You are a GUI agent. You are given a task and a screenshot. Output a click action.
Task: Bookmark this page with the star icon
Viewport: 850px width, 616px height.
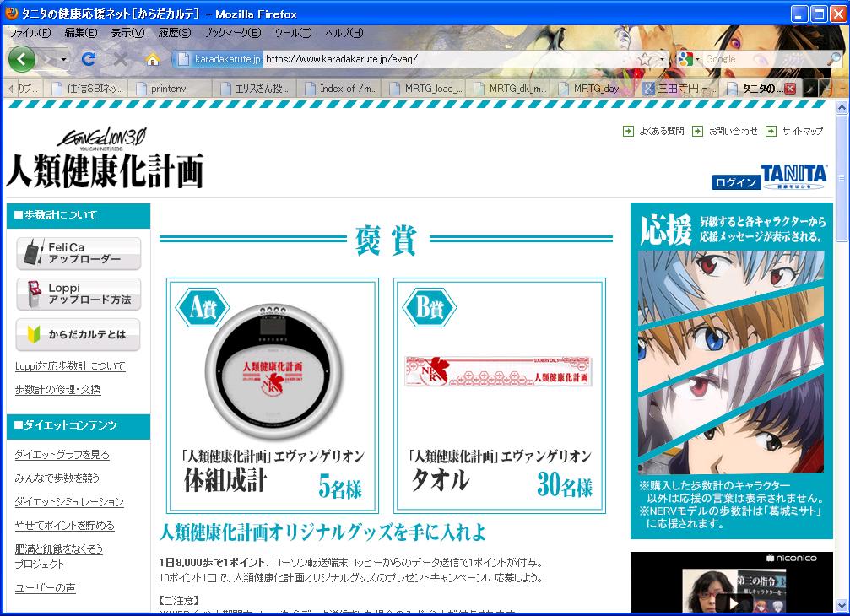(x=645, y=58)
